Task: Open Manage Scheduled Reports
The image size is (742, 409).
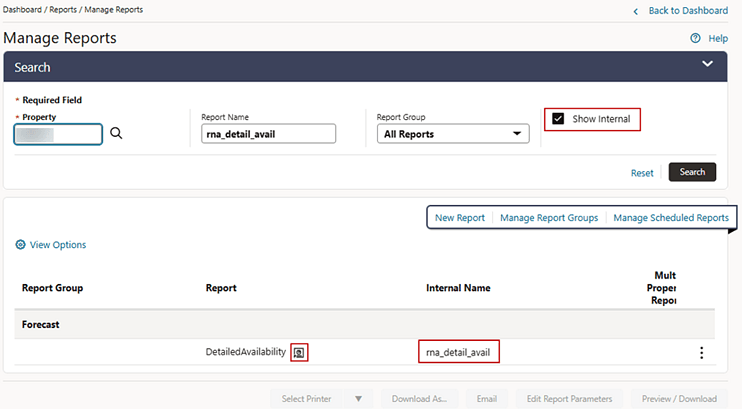Action: click(671, 218)
